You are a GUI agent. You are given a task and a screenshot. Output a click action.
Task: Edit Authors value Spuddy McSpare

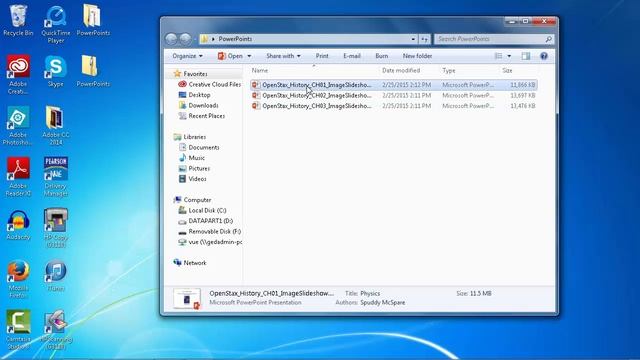pos(383,302)
